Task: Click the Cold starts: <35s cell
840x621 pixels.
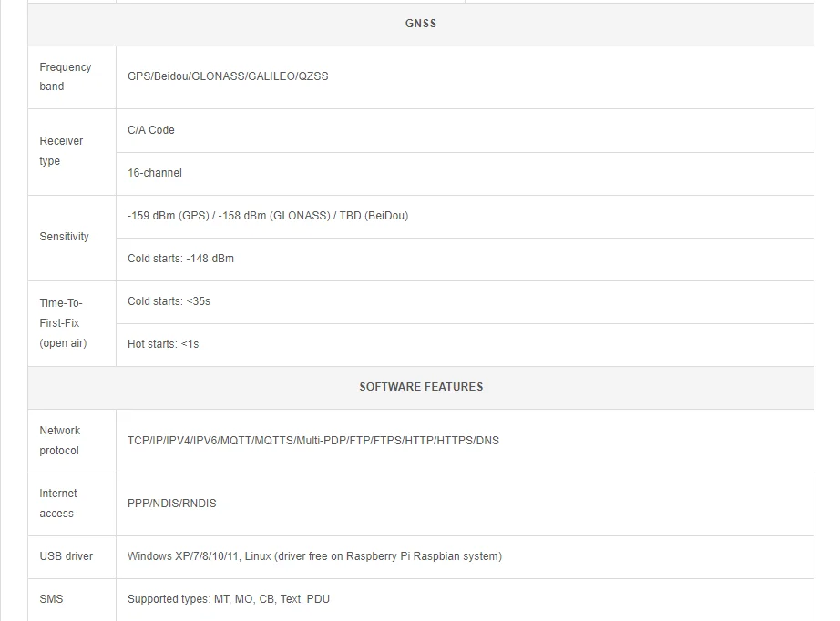Action: point(169,301)
